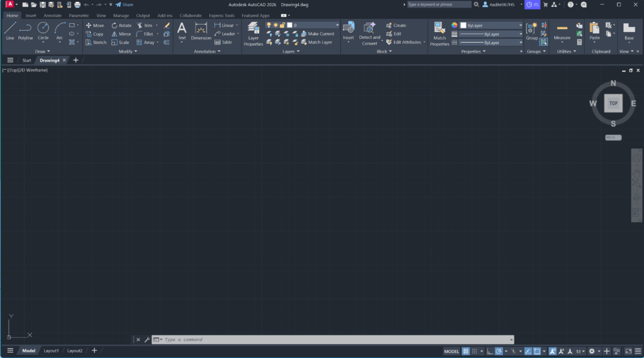Select the Circle tool
Image resolution: width=644 pixels, height=358 pixels.
[x=43, y=31]
